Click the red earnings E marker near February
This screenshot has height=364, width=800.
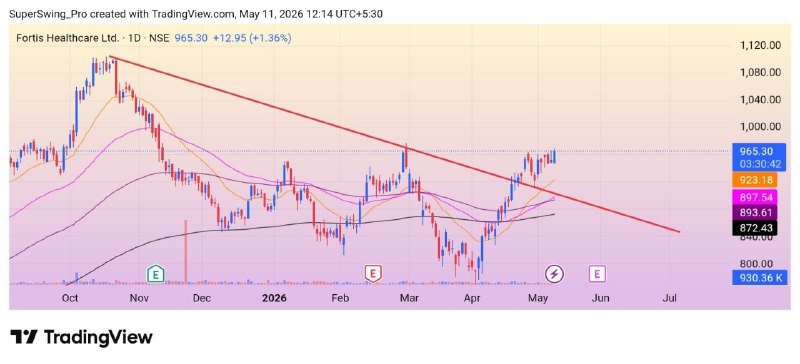click(x=373, y=274)
